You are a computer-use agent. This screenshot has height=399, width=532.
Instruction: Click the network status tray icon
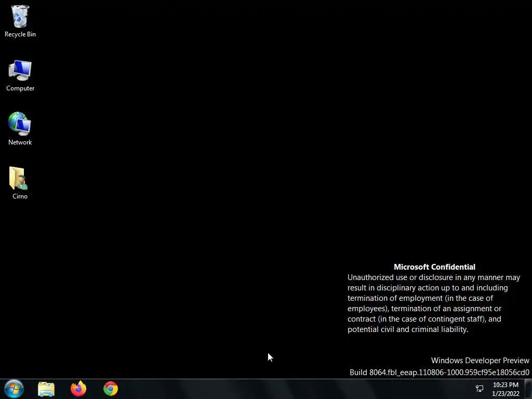pyautogui.click(x=480, y=389)
